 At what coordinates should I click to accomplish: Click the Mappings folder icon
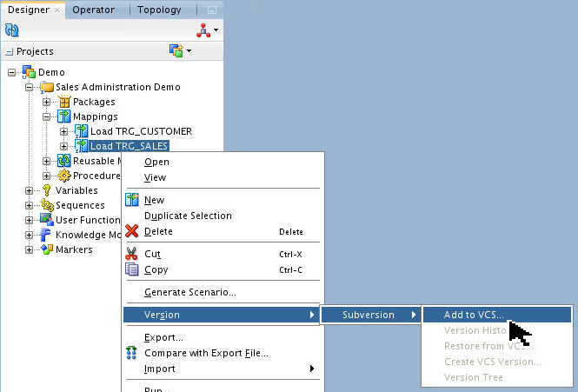pos(63,116)
